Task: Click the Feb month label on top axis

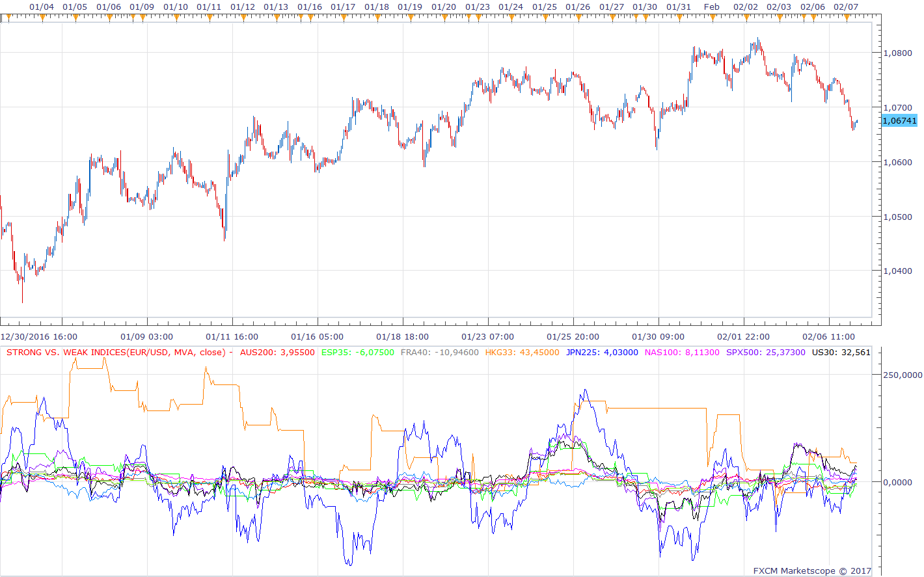Action: [712, 7]
